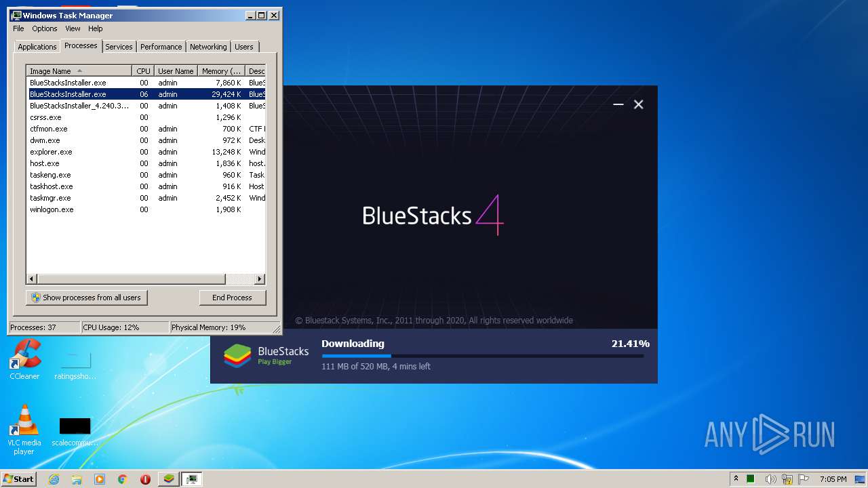Open Google Chrome from the taskbar
868x488 pixels.
click(x=123, y=479)
